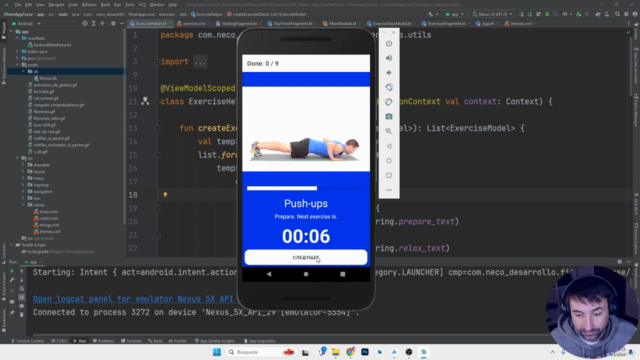Tap the Android home button on the phone screen
The image size is (640, 360).
306,274
